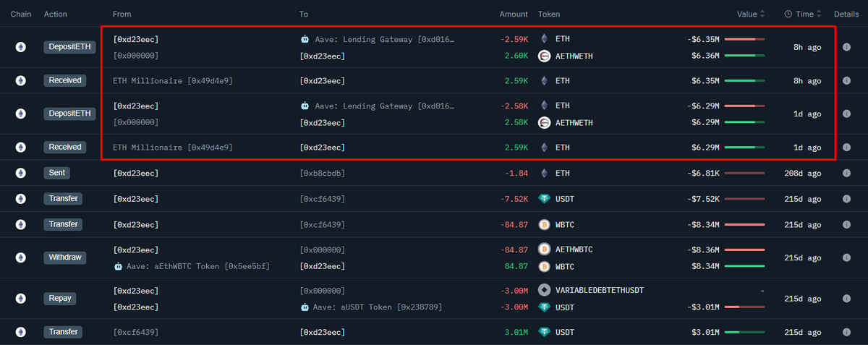Click the 3.01M USDT amount
The width and height of the screenshot is (868, 345).
pyautogui.click(x=517, y=332)
